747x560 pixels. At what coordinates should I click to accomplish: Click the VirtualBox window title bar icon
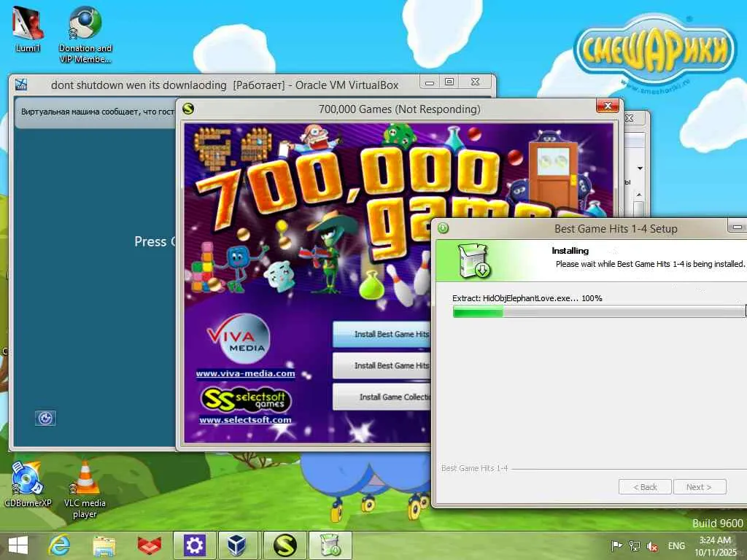pos(21,85)
